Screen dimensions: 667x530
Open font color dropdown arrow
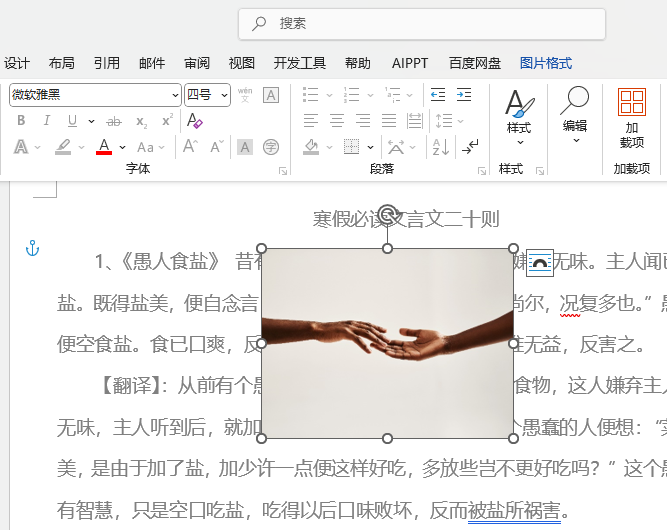123,147
